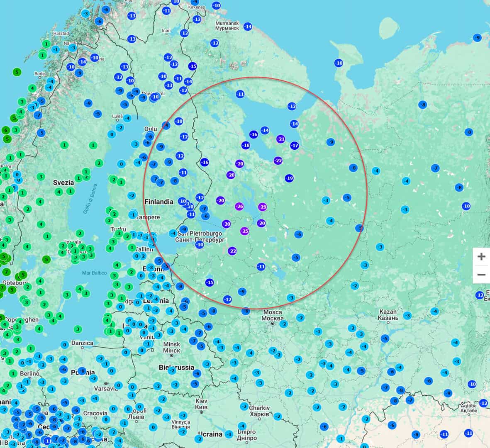Click the -10 marker below San Pietroburgo

(200, 245)
